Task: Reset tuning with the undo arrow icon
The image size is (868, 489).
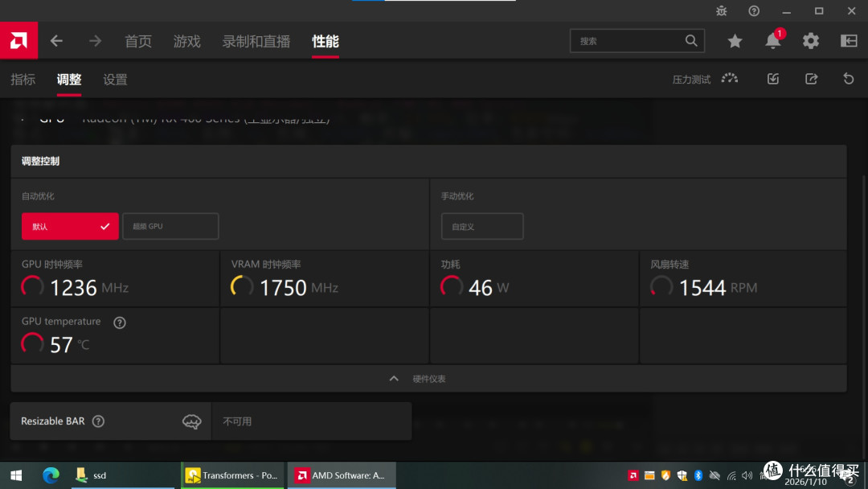Action: (849, 79)
